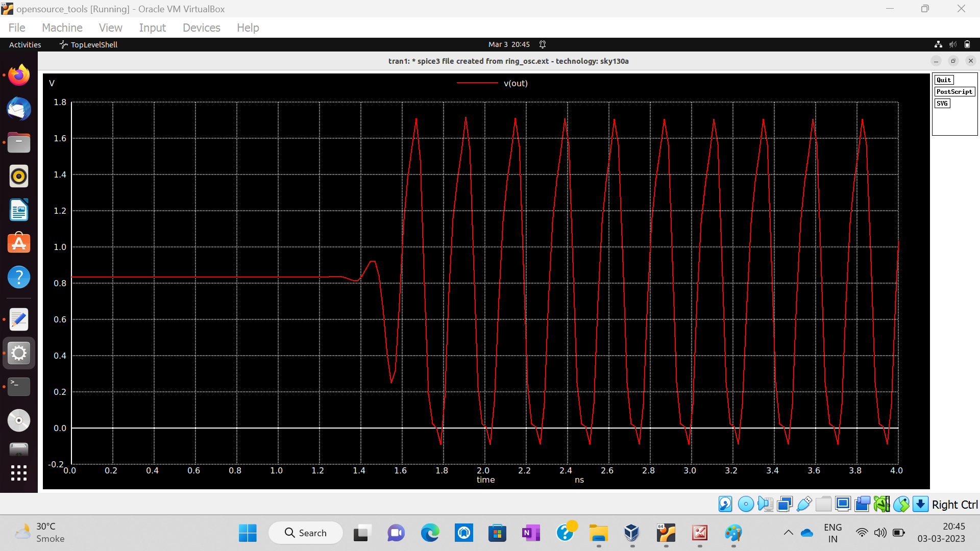980x551 pixels.
Task: Open Firefox from the Ubuntu dock
Action: point(19,76)
